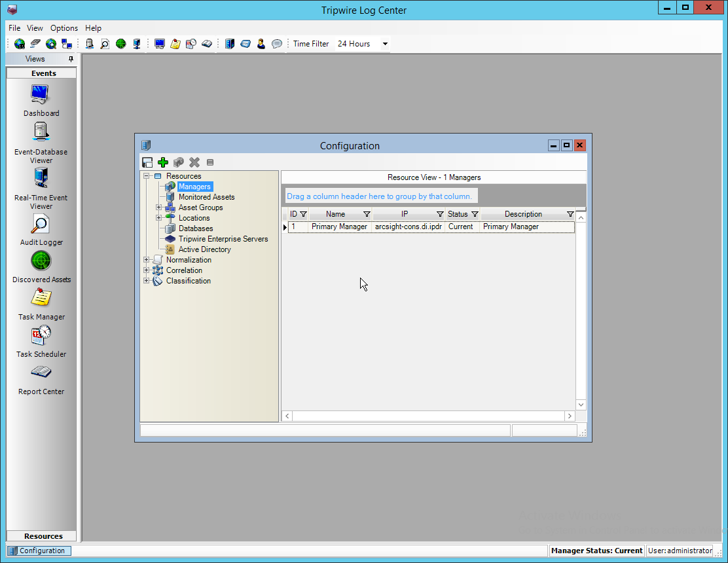Click the globe with magnifier toolbar icon
728x563 pixels.
pyautogui.click(x=51, y=44)
